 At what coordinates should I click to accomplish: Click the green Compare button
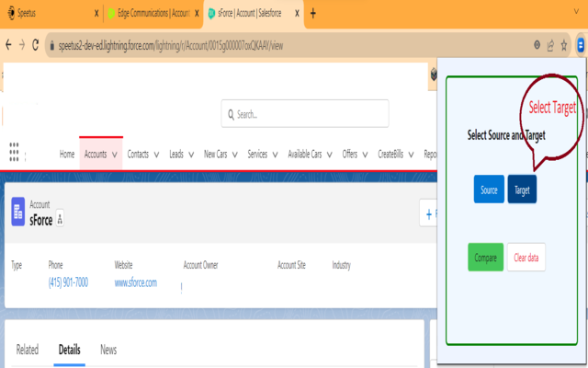click(x=486, y=258)
